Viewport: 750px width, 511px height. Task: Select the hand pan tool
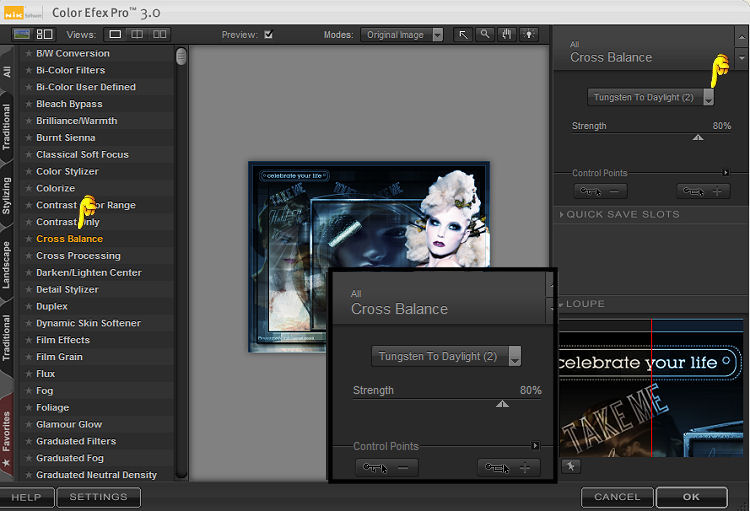(506, 34)
